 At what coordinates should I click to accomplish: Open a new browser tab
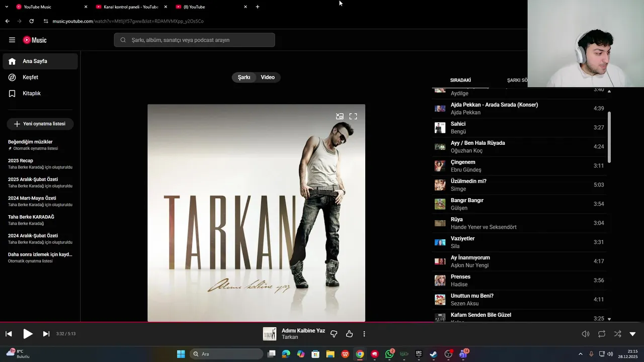pos(258,7)
